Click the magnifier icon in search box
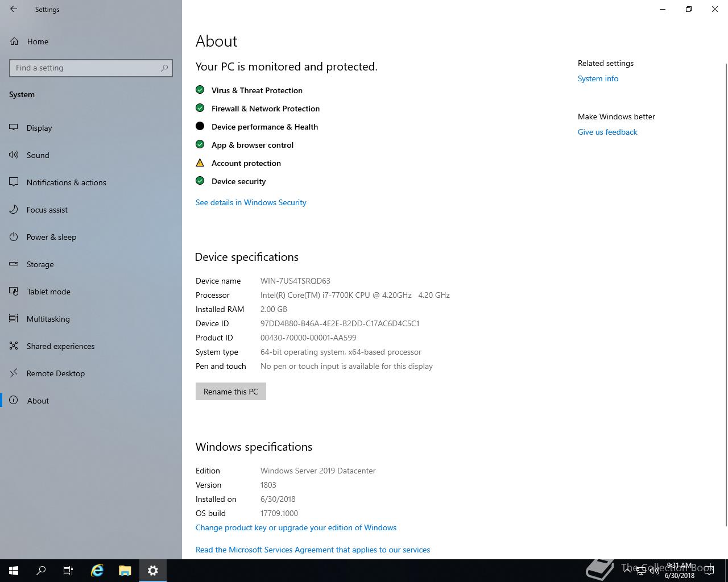The height and width of the screenshot is (582, 728). (164, 68)
